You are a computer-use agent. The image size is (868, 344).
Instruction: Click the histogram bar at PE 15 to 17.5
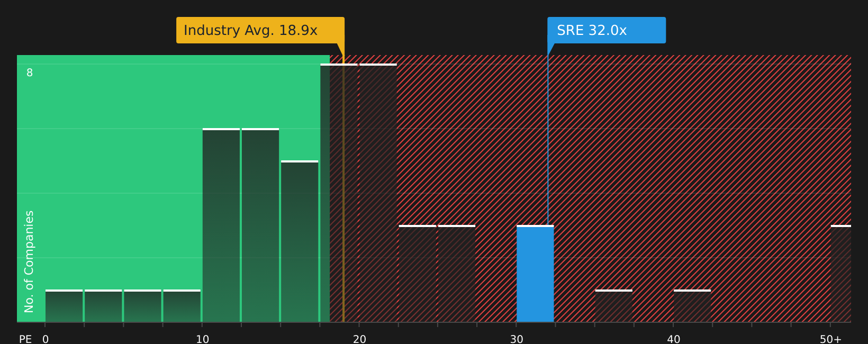pos(300,241)
